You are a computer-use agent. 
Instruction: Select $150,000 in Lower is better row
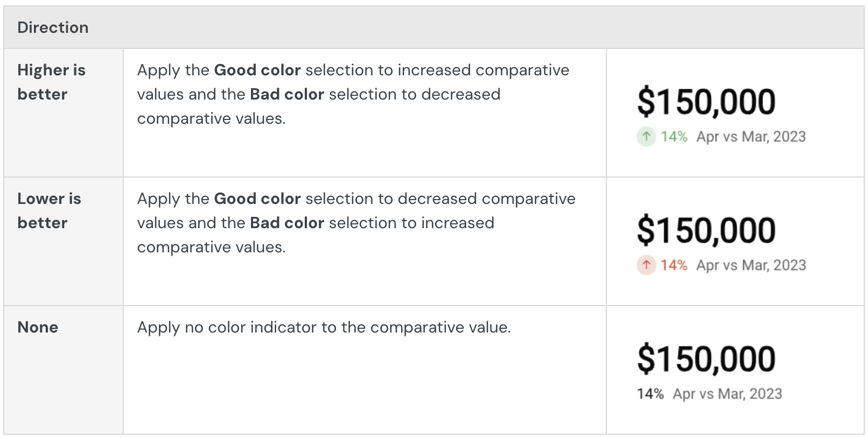pyautogui.click(x=706, y=231)
